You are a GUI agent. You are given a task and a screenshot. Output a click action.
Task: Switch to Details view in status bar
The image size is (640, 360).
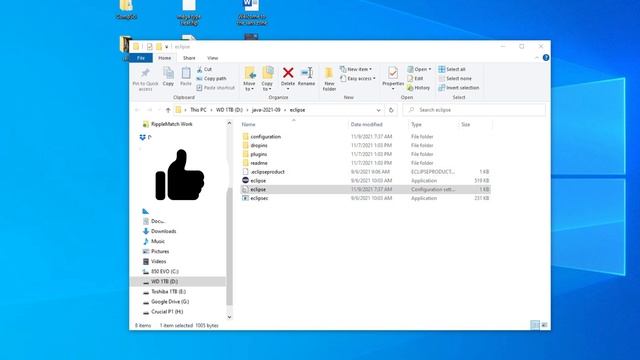[535, 325]
